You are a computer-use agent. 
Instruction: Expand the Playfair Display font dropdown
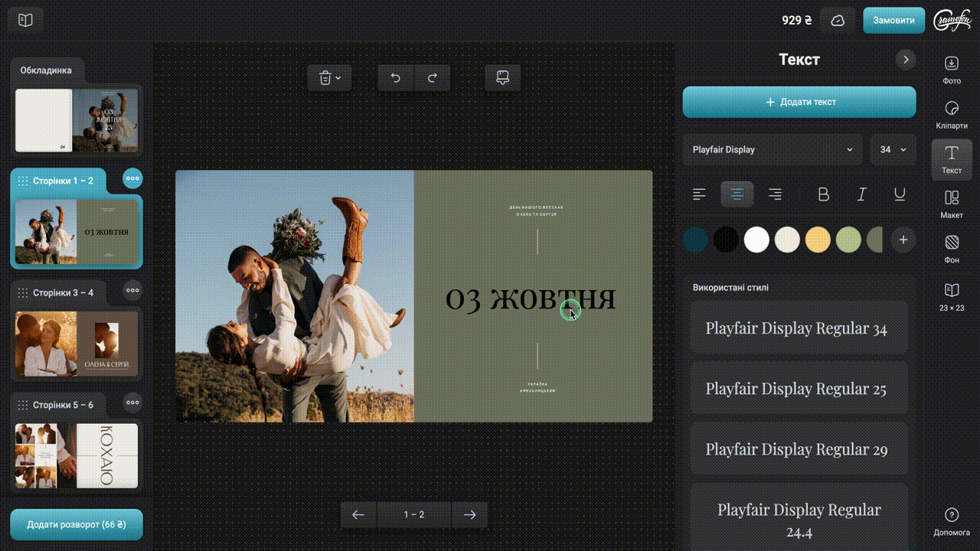coord(772,150)
